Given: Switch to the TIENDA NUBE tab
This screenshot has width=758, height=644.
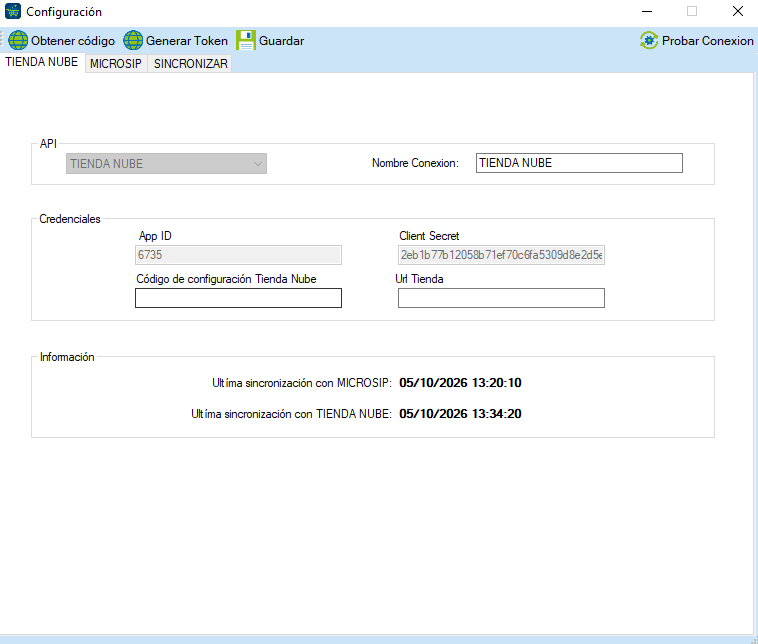Looking at the screenshot, I should coord(42,62).
